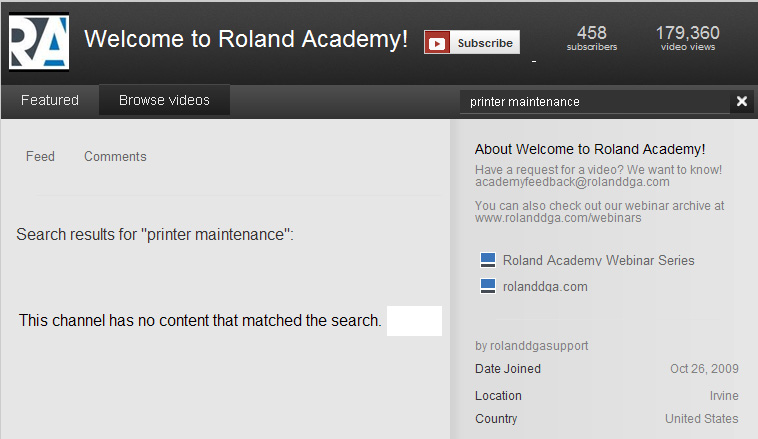Click the academyfeedback@rolanddga.com email text
Viewport: 758px width, 439px height.
pyautogui.click(x=572, y=182)
